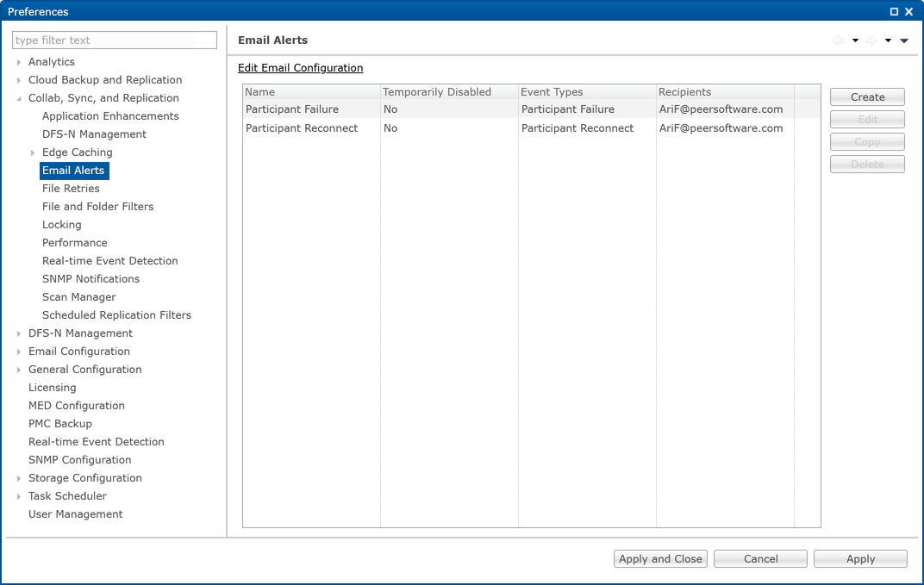This screenshot has height=585, width=924.
Task: Click the Edit button
Action: click(867, 120)
